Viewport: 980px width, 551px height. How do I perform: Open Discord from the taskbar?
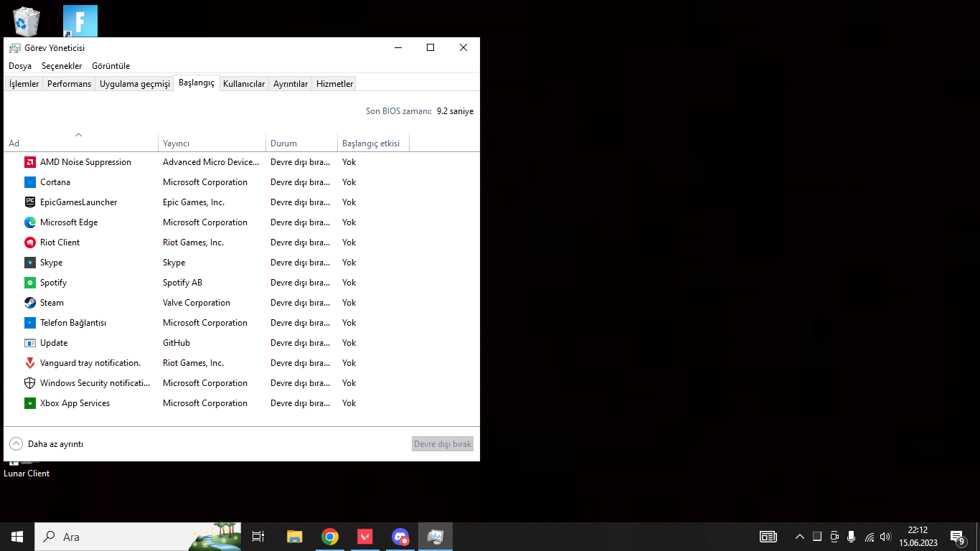[x=400, y=537]
